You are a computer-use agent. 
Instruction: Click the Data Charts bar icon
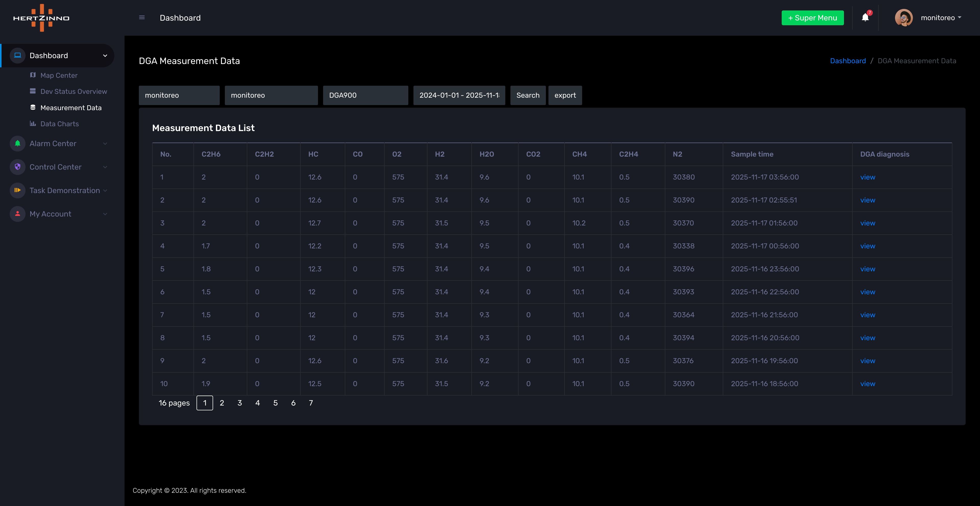[x=33, y=123]
